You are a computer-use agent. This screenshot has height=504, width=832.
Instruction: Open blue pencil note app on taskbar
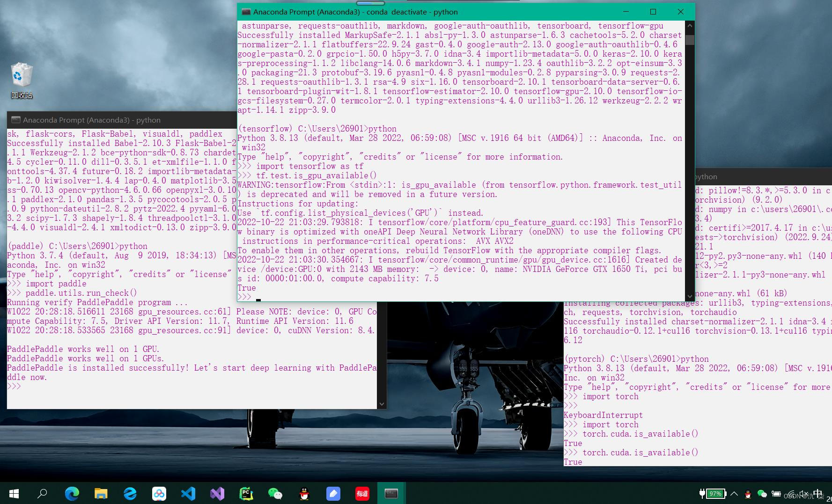pos(333,493)
